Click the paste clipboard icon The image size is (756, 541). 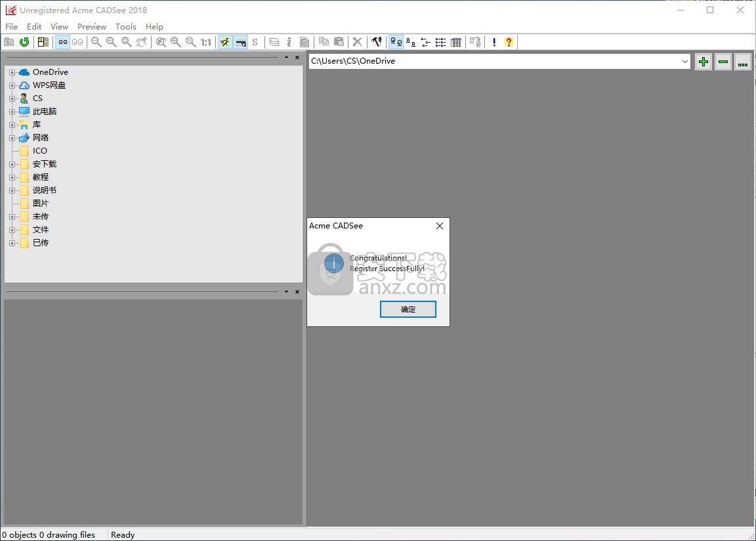click(x=339, y=43)
